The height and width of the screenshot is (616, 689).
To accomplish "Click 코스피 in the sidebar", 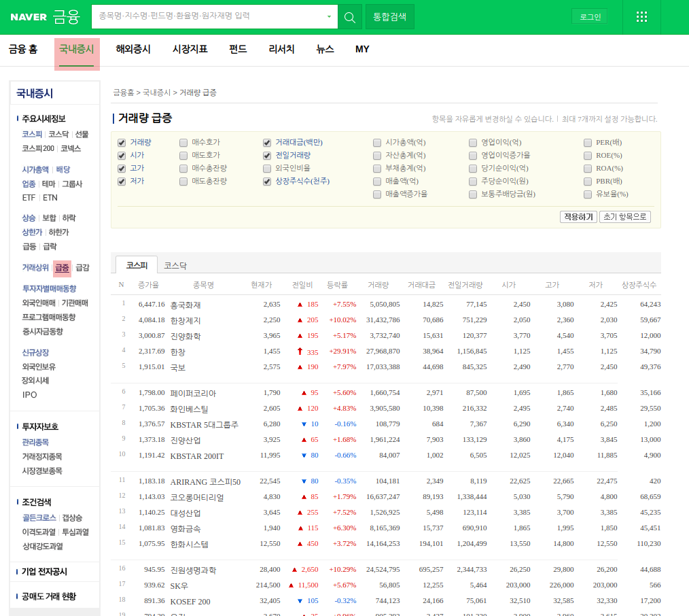I will pyautogui.click(x=32, y=134).
